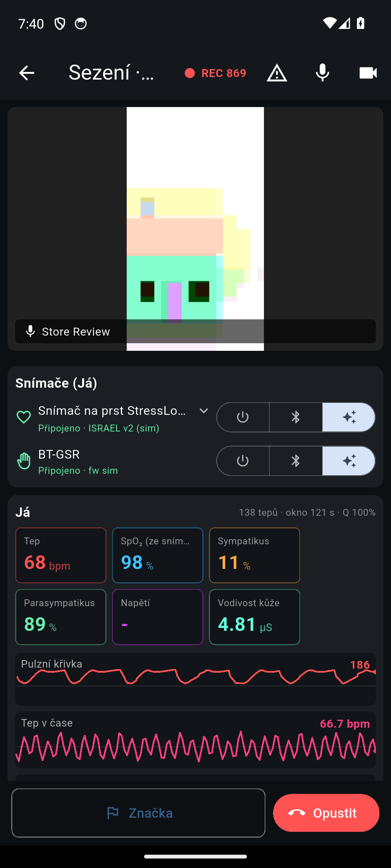Open the Parasympatikus 89 % card
Viewport: 391px width, 868px height.
pos(61,617)
